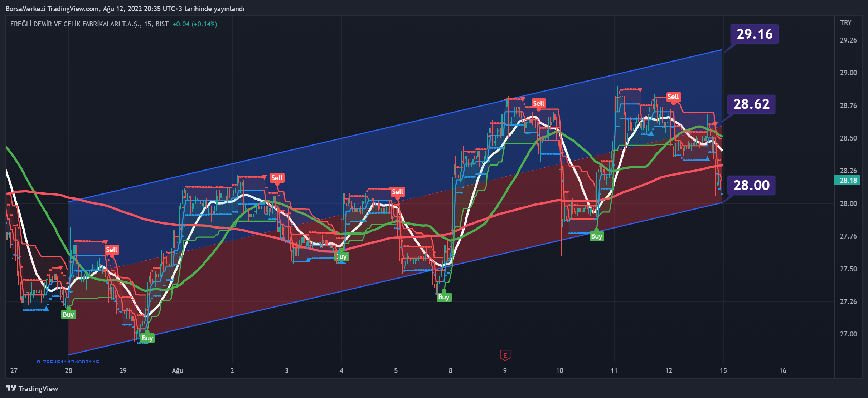Select the Sell signal label at August 5

[x=398, y=192]
